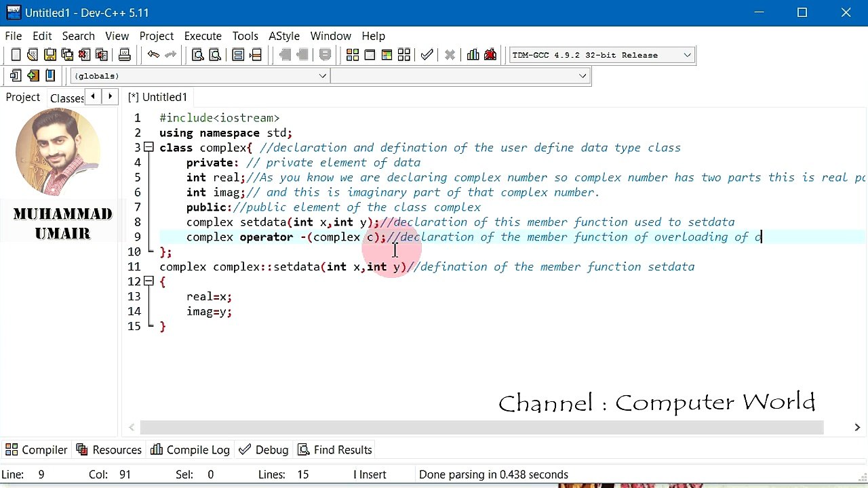The image size is (868, 488).
Task: Open the Help menu
Action: tap(374, 36)
